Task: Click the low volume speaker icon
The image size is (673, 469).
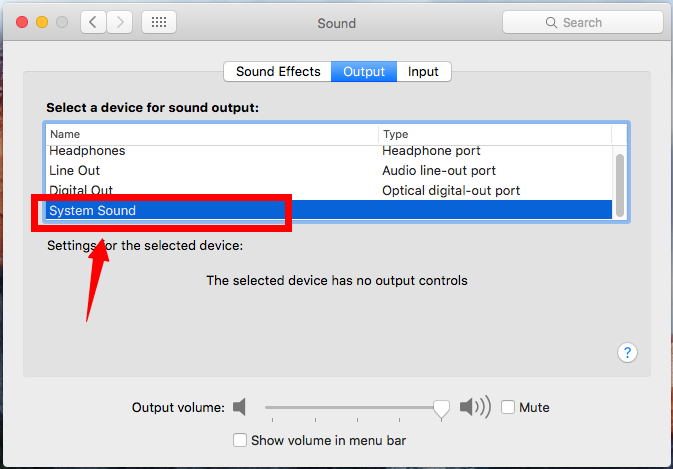Action: tap(239, 407)
